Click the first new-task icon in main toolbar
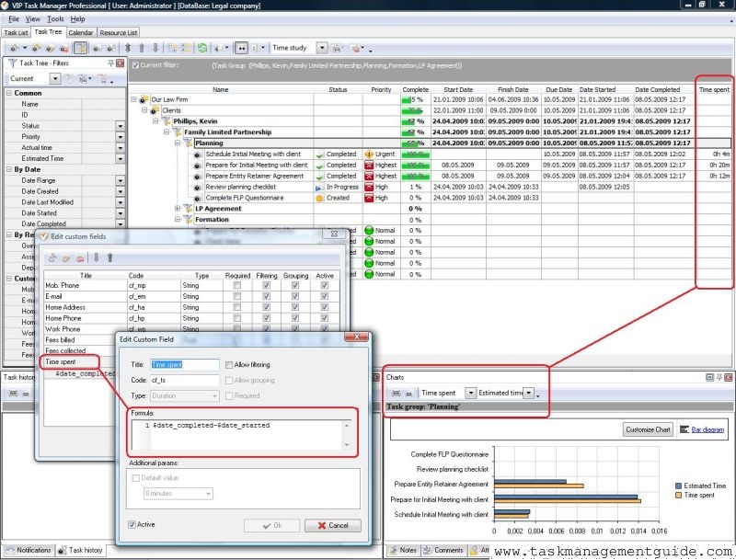Screen dimensions: 736x560 15,48
